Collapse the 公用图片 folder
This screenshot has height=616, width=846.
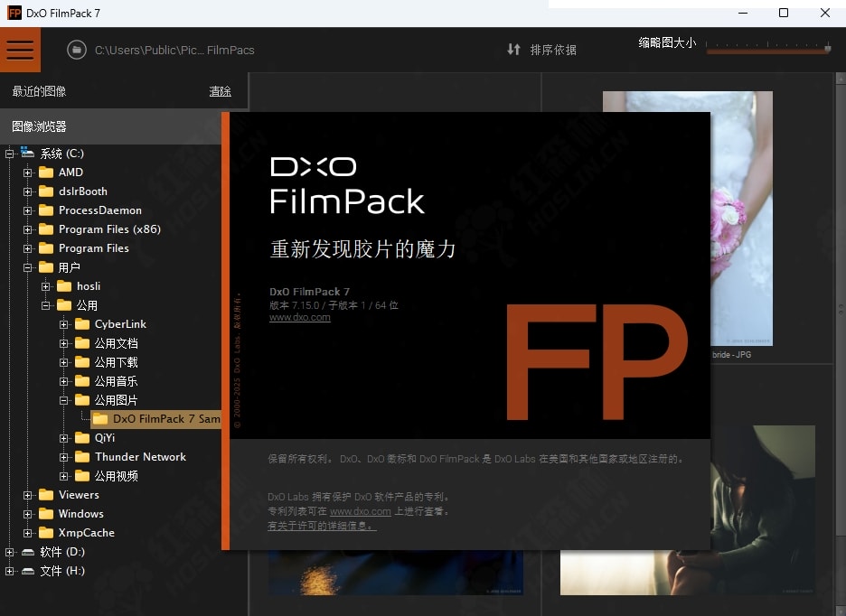point(63,400)
